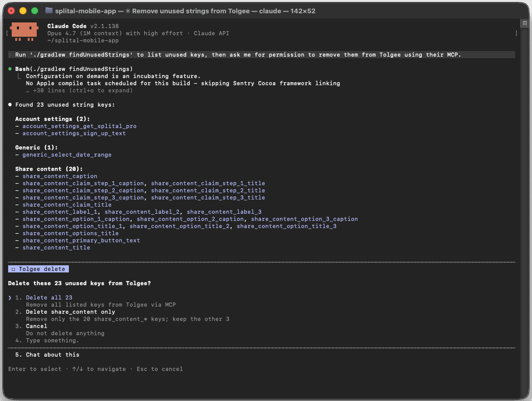532x401 pixels.
Task: Click share_content_title key
Action: click(56, 247)
